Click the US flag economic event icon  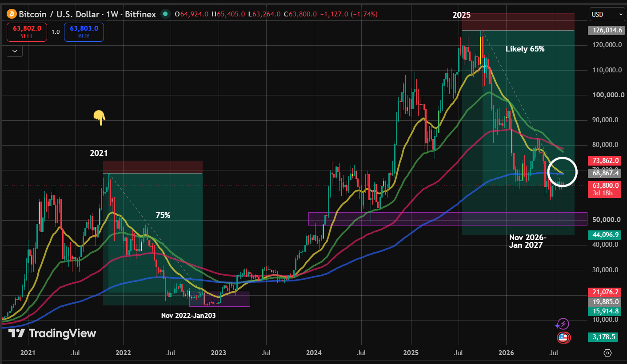point(563,338)
